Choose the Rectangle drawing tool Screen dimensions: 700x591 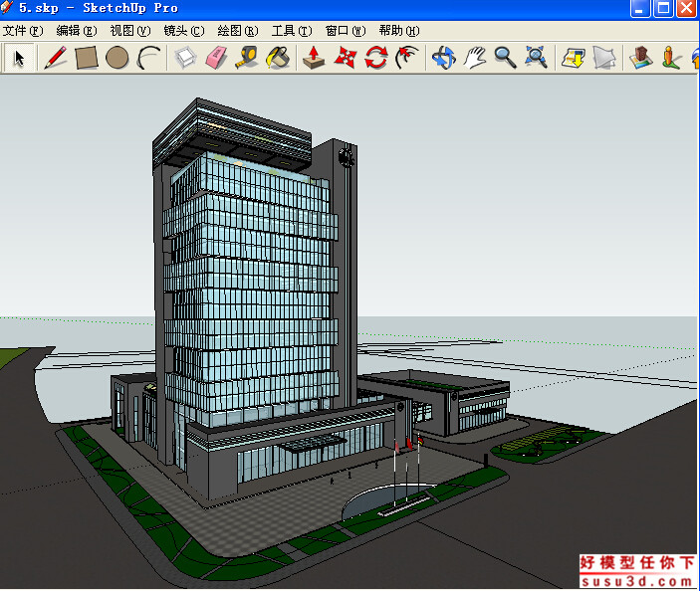tap(87, 58)
